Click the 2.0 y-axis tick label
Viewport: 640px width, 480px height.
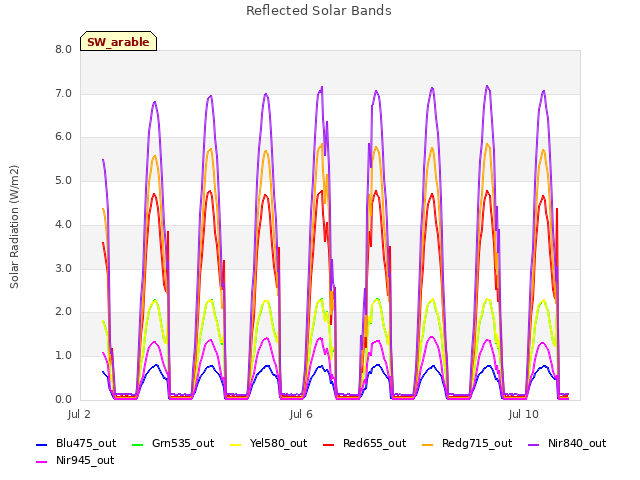(63, 312)
